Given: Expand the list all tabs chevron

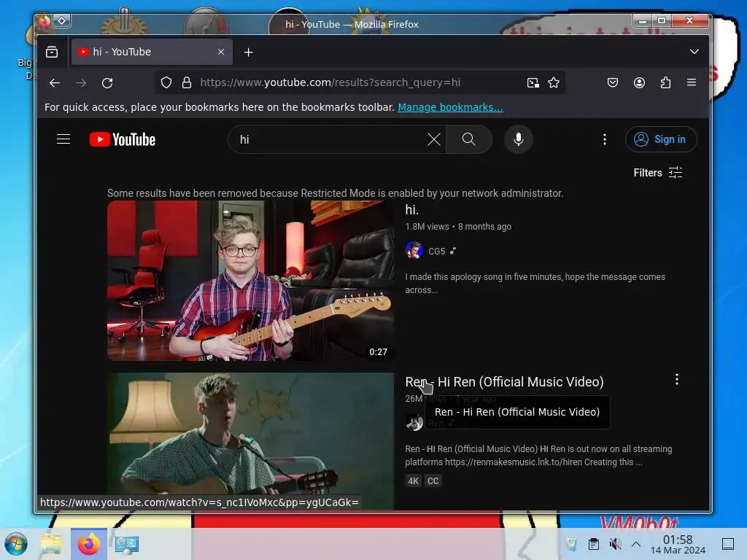Looking at the screenshot, I should click(694, 52).
